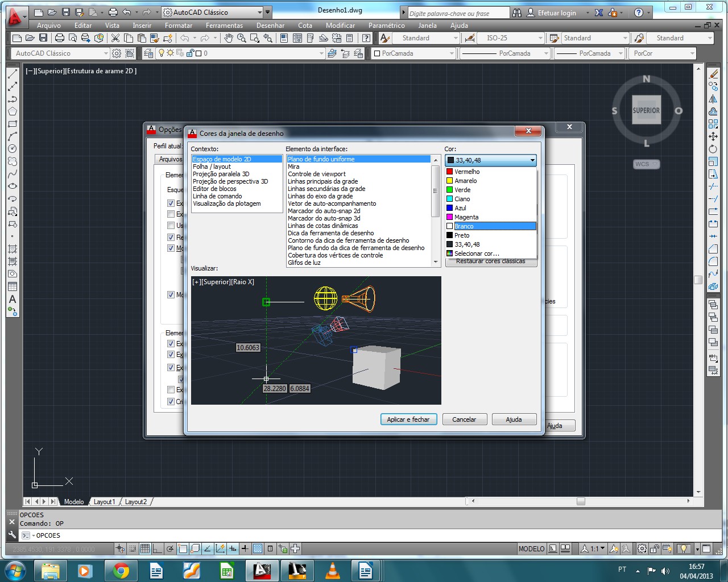Select the Multiline Text tool
The width and height of the screenshot is (728, 582).
pyautogui.click(x=13, y=299)
